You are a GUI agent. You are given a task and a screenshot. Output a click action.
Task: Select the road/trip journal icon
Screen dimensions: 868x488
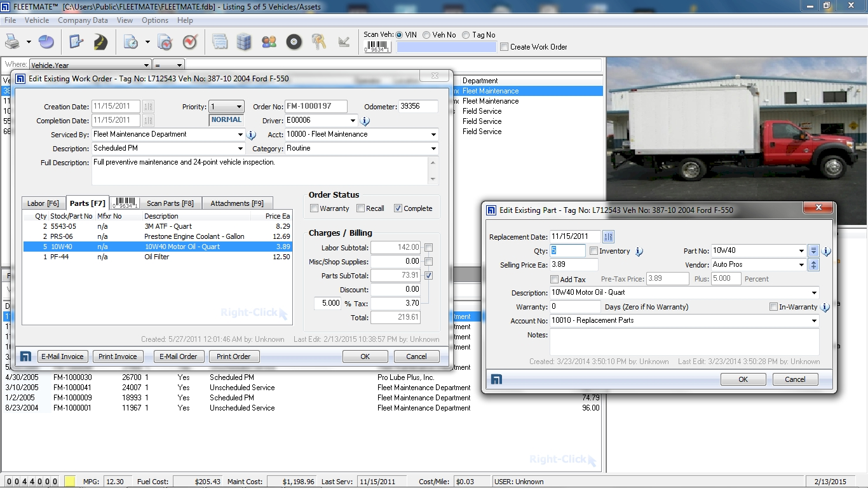pyautogui.click(x=99, y=41)
